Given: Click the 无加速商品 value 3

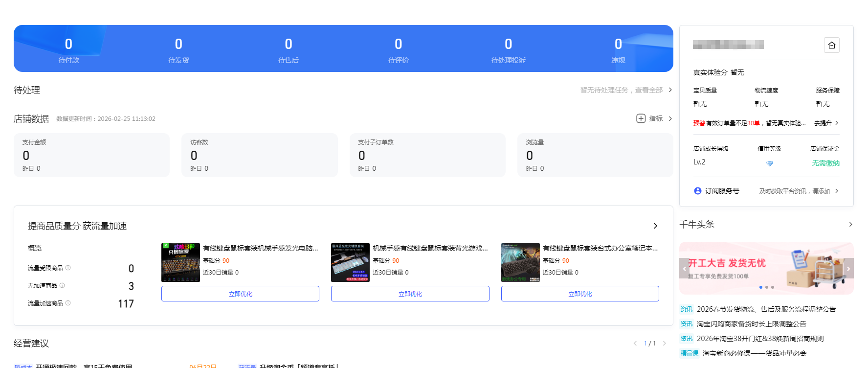Looking at the screenshot, I should [x=131, y=286].
